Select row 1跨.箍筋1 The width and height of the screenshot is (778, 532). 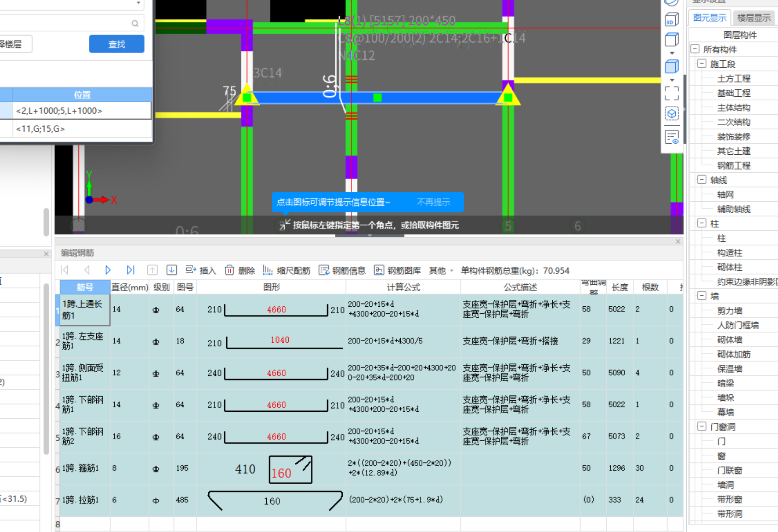click(x=85, y=468)
